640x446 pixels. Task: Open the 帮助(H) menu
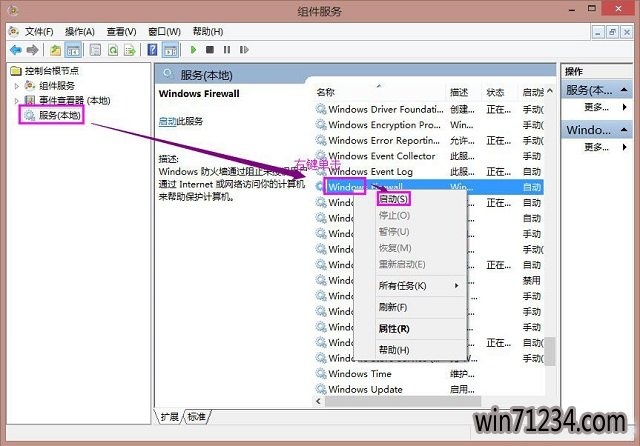(x=208, y=31)
